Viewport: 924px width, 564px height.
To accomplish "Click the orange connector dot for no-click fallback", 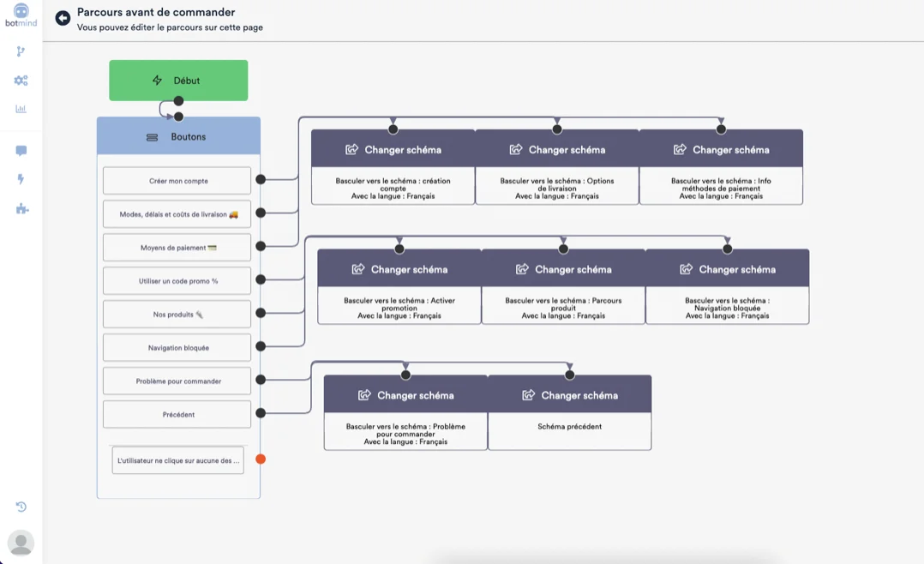I will 261,459.
